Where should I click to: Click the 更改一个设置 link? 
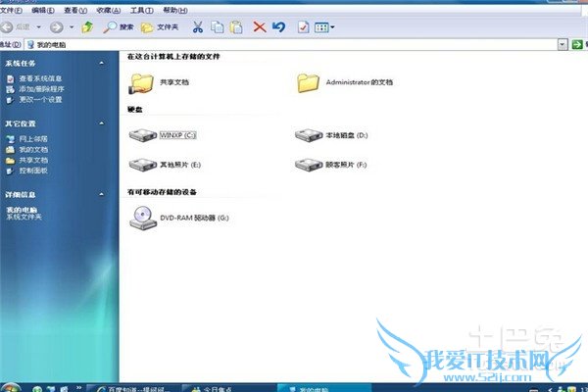click(40, 99)
